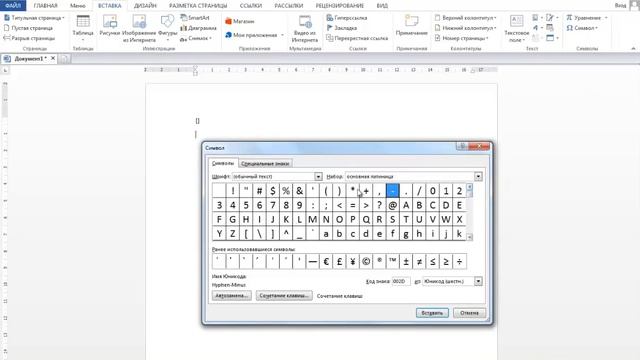Select the letter Q in grid
The height and width of the screenshot is (360, 640).
pyautogui.click(x=366, y=220)
